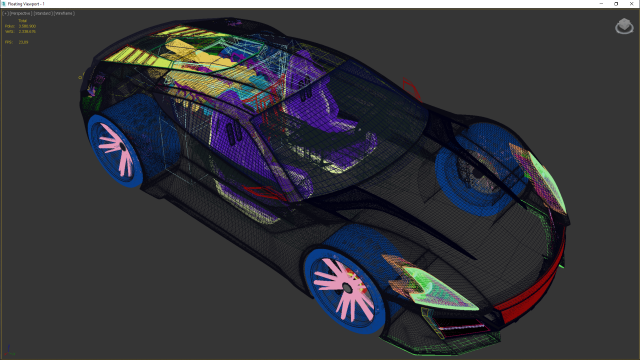Select the pink rear wheel rim
Image resolution: width=640 pixels, height=360 pixels.
116,149
